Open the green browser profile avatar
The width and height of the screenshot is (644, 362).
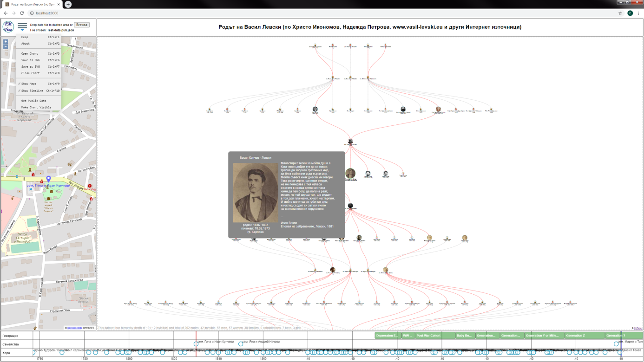coord(630,13)
